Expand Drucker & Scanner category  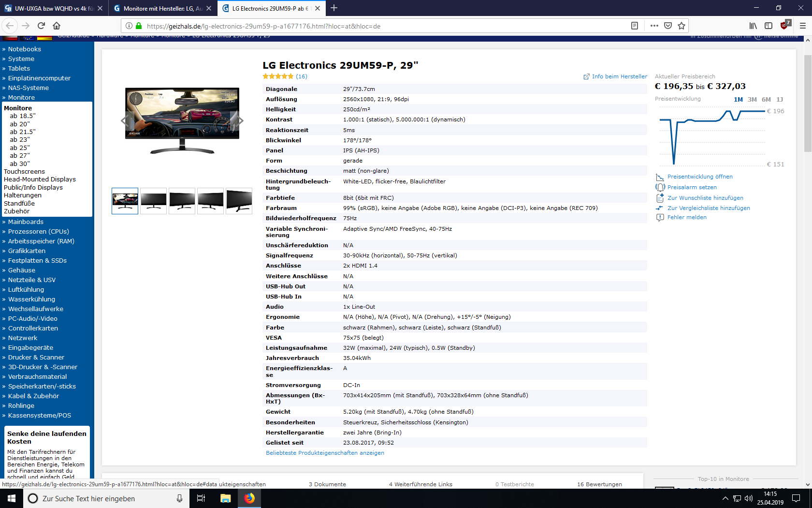pos(36,357)
